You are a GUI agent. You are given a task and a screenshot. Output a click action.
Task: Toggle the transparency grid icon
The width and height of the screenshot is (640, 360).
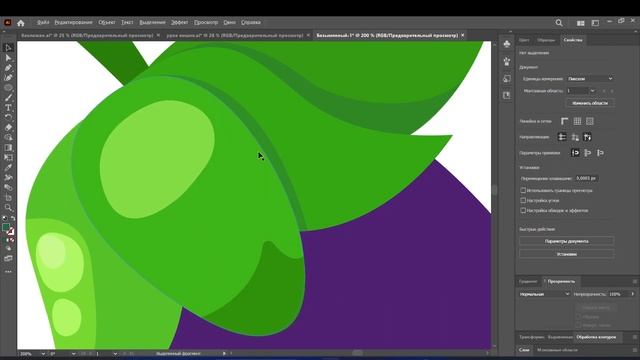click(x=590, y=121)
